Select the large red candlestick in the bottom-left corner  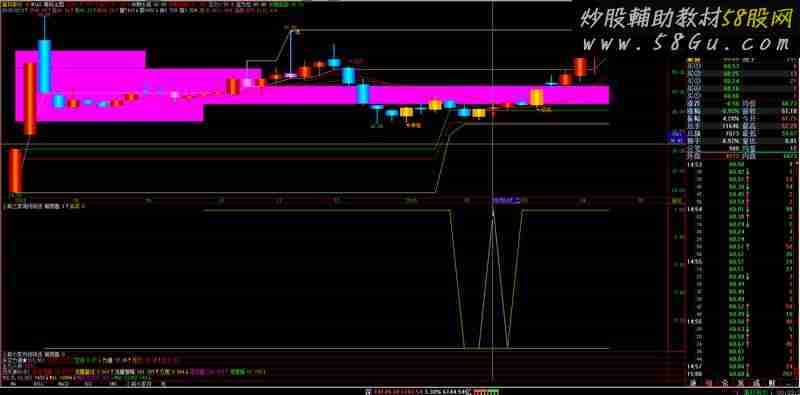coord(16,170)
